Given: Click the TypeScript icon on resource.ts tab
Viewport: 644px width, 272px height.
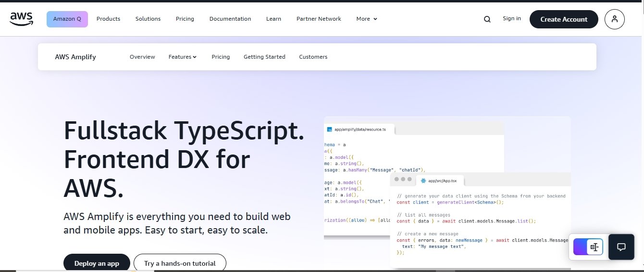Looking at the screenshot, I should pos(330,130).
